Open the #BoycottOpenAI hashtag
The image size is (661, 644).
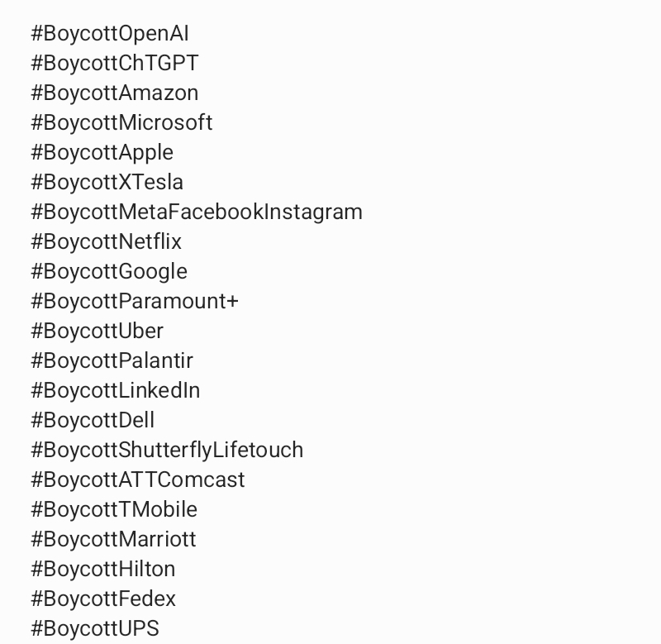(110, 34)
